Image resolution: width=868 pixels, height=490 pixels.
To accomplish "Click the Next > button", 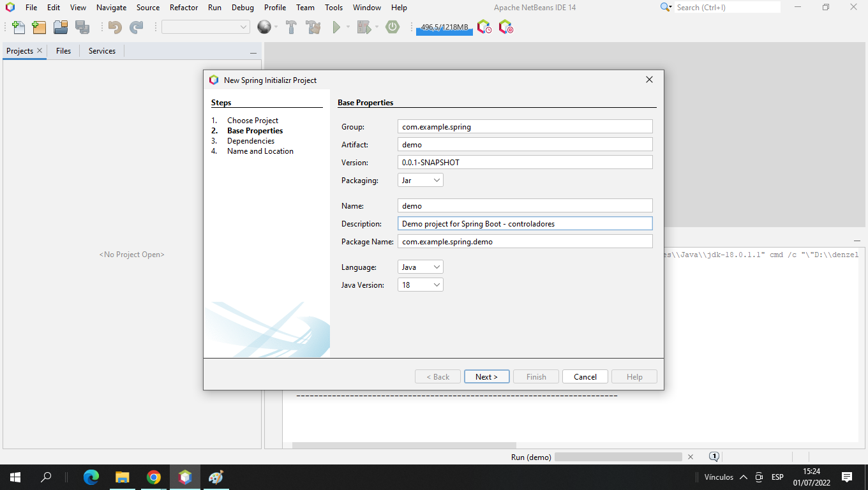I will point(486,376).
